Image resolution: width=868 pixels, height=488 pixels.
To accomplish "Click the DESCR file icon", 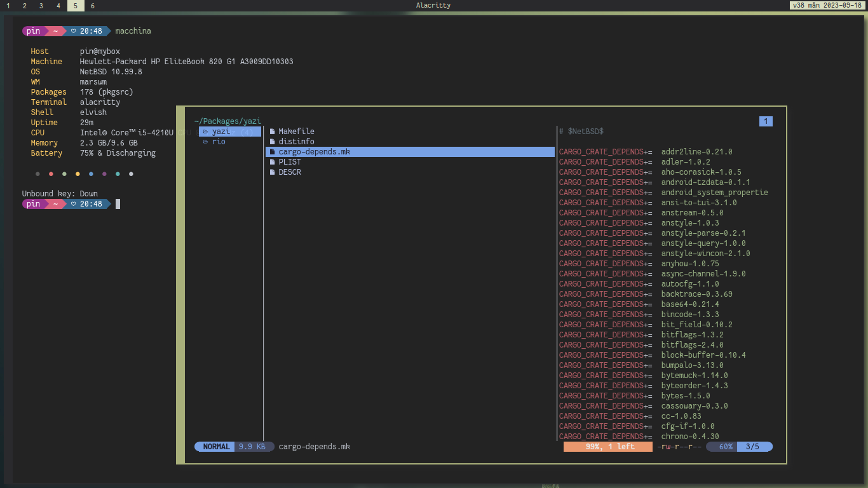I will pyautogui.click(x=273, y=172).
